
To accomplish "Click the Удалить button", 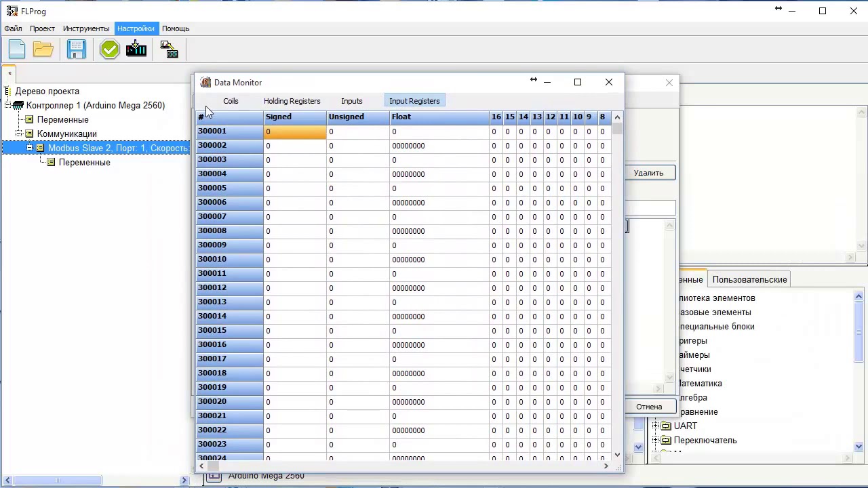I will coord(649,173).
